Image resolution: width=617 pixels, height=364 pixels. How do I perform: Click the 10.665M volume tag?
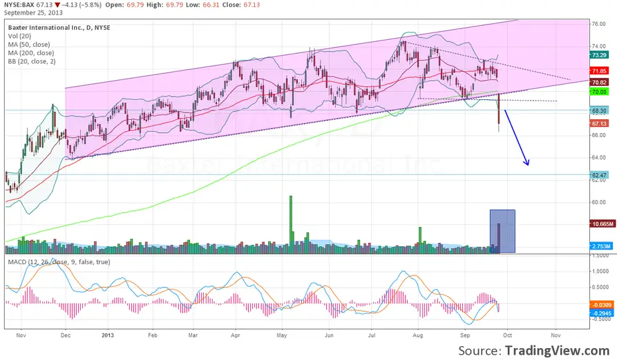(602, 224)
